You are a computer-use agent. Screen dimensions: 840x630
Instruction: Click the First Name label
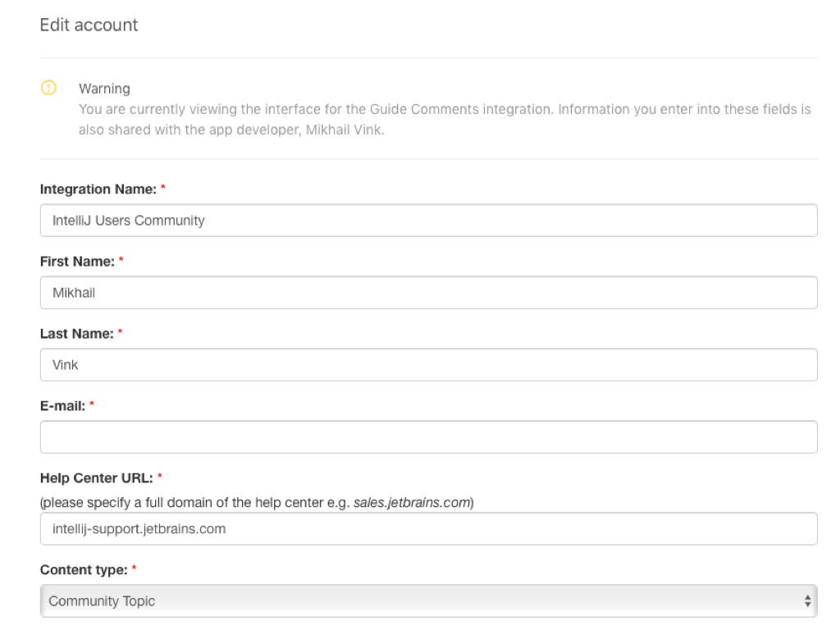[76, 262]
